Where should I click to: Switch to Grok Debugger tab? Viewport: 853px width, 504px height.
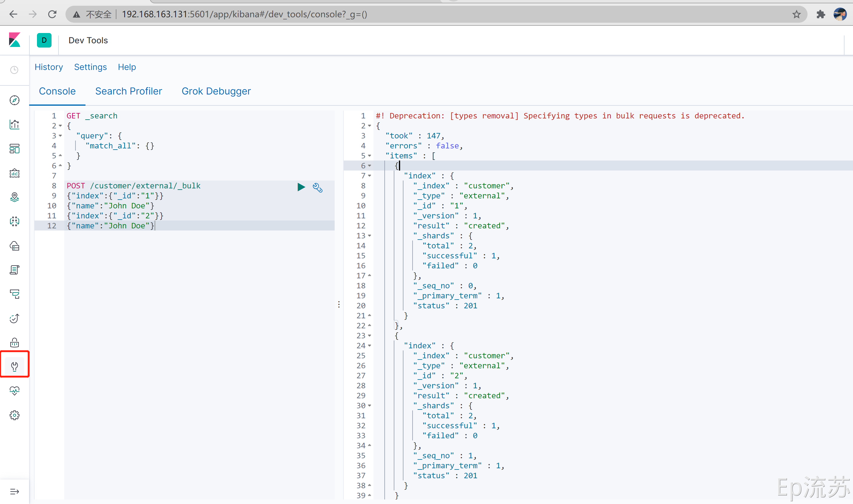216,91
